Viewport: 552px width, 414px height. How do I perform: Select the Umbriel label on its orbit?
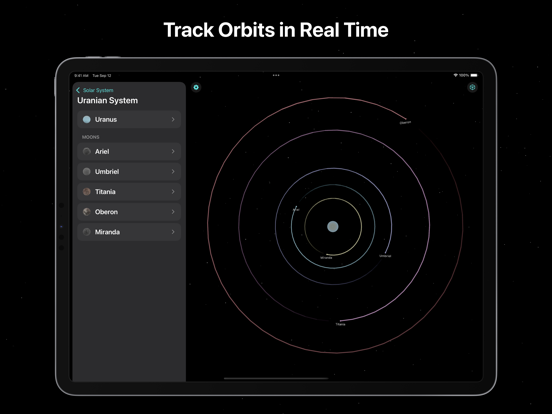(385, 256)
